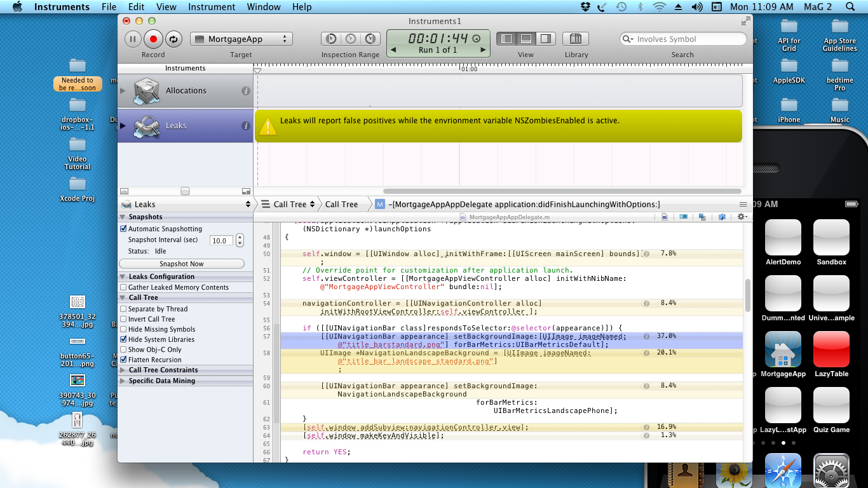Clear the inspection range, middle button
The width and height of the screenshot is (868, 488).
point(351,39)
